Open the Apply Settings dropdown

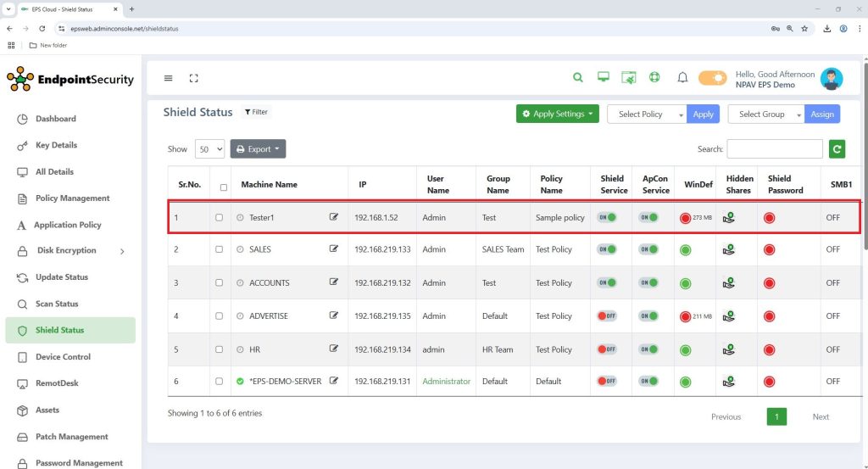click(558, 114)
